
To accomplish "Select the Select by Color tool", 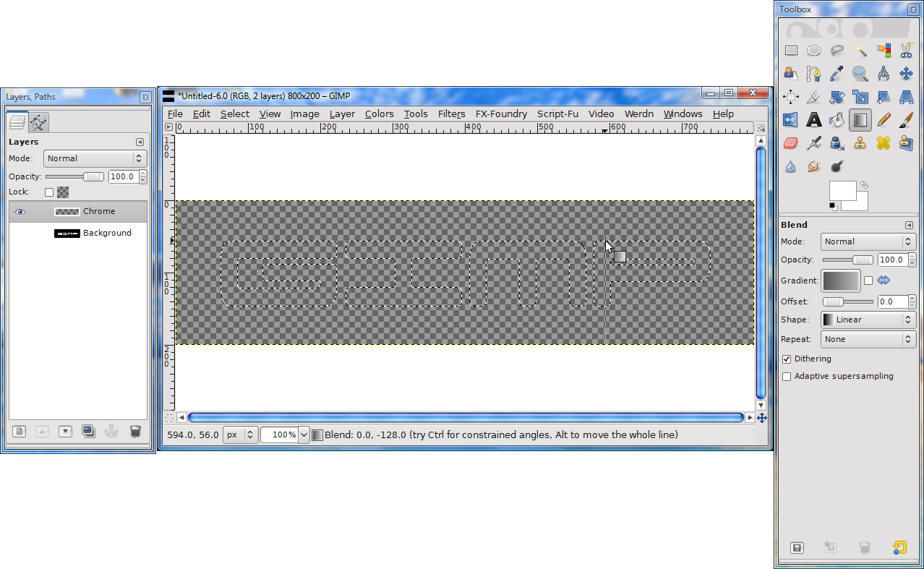I will (884, 51).
